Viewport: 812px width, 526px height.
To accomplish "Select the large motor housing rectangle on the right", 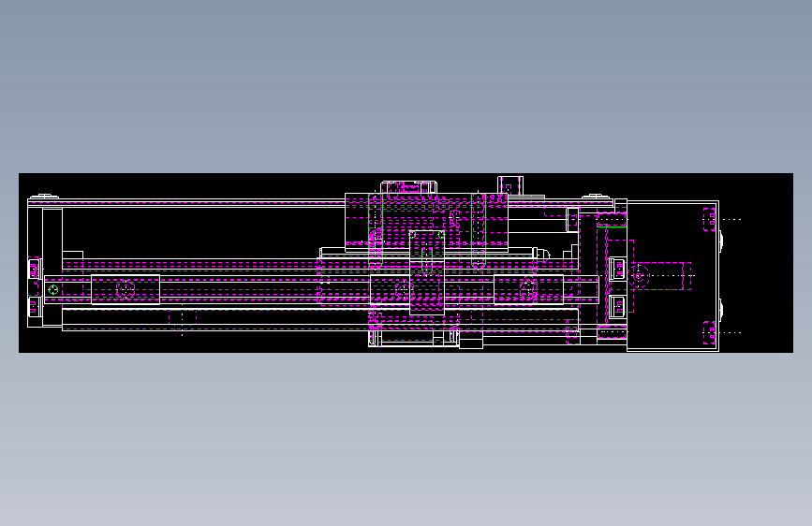I will (672, 276).
